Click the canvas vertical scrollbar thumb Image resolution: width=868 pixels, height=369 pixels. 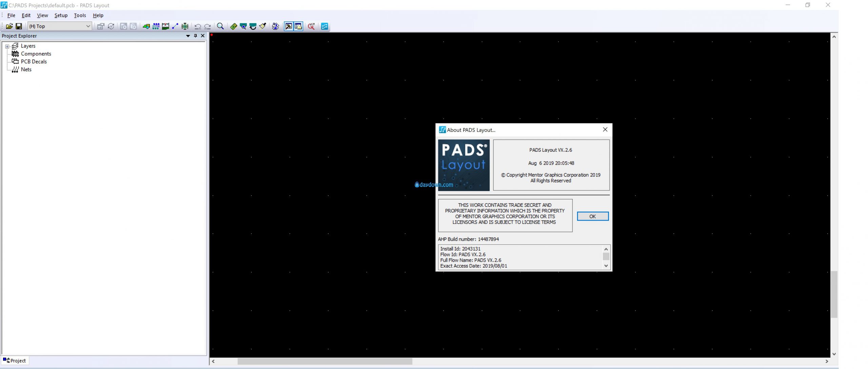click(x=834, y=294)
